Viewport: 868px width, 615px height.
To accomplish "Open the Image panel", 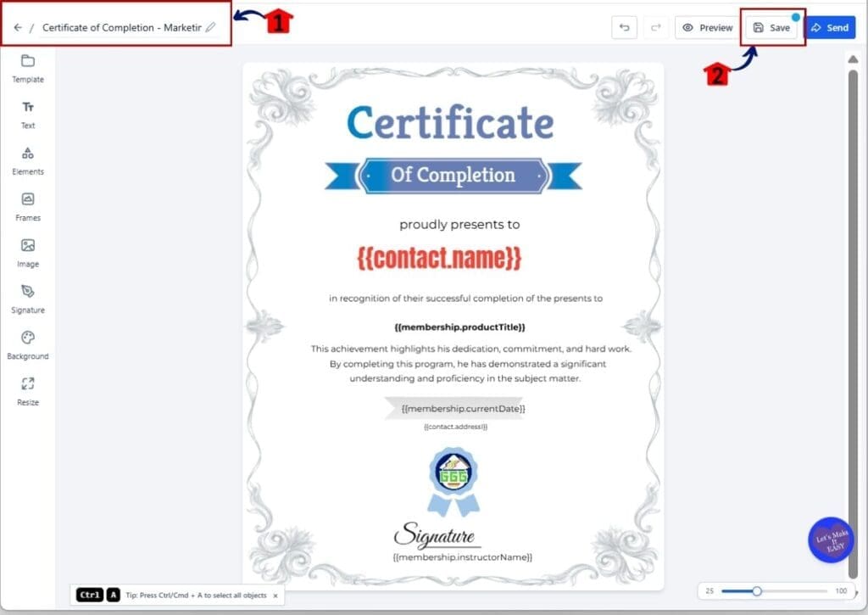I will [28, 254].
